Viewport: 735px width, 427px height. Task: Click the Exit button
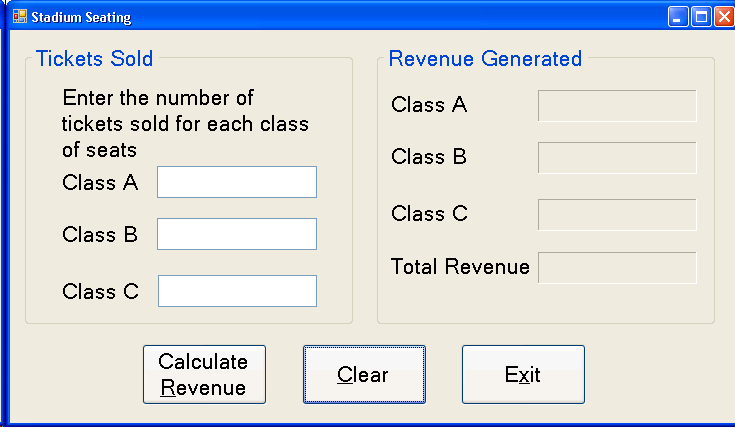[523, 375]
